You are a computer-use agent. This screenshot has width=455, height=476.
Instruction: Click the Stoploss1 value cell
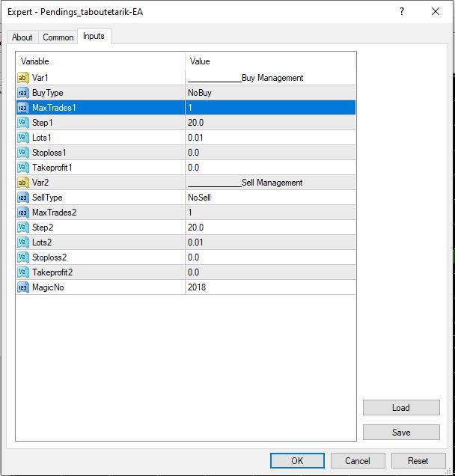pyautogui.click(x=269, y=153)
